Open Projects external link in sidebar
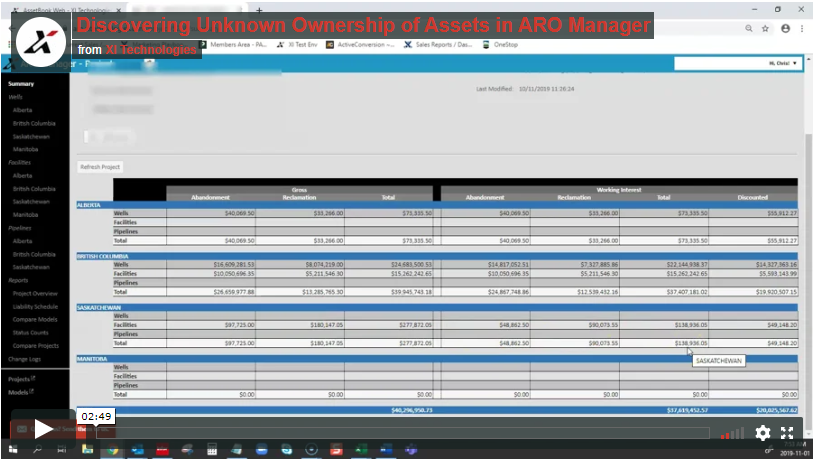Viewport: 821px width, 461px height. click(21, 379)
